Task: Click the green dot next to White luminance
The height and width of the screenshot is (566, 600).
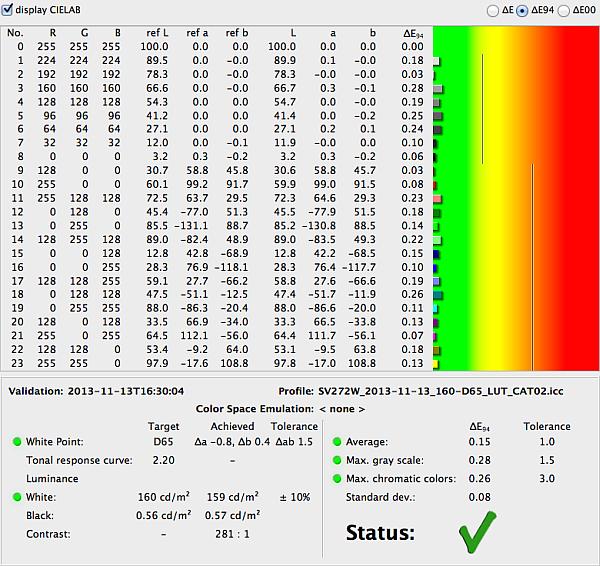Action: [x=16, y=496]
